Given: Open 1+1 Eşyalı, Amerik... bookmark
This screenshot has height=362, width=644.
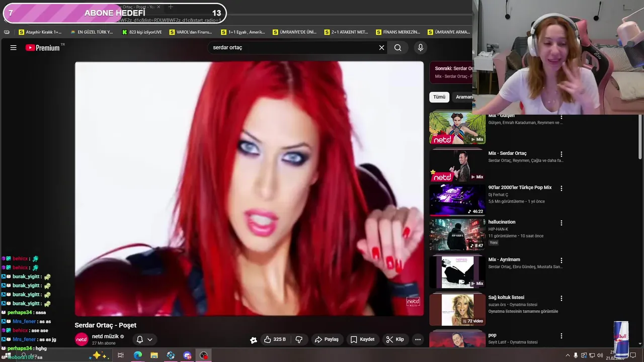Looking at the screenshot, I should 243,32.
